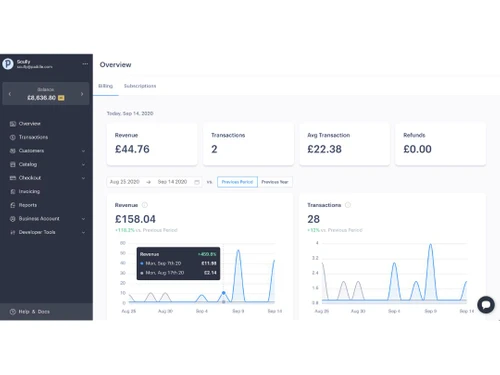The height and width of the screenshot is (375, 500).
Task: Open Reports in the sidebar
Action: (x=28, y=205)
